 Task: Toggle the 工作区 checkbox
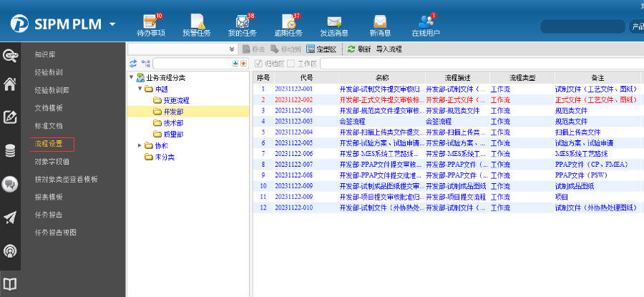291,64
